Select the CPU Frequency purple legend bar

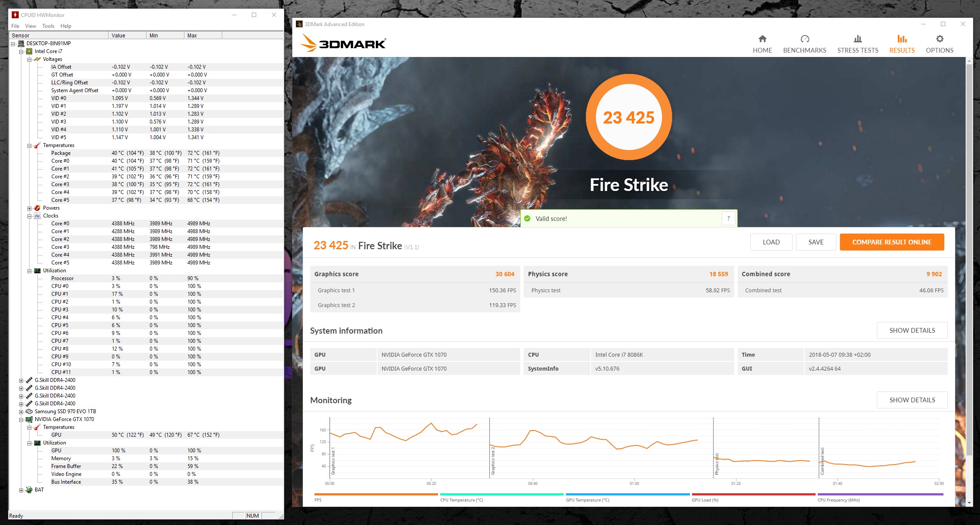pyautogui.click(x=880, y=494)
